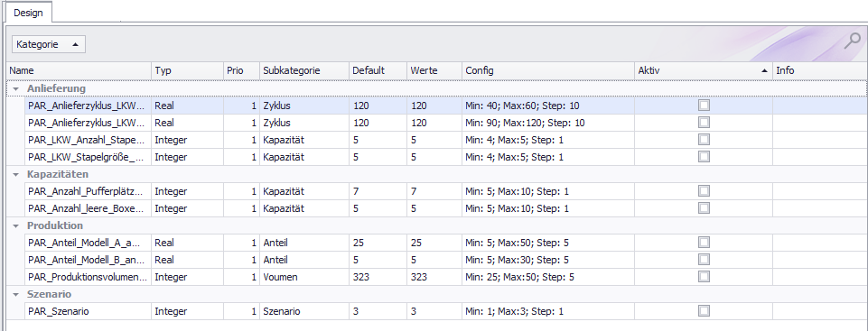
Task: Click config cell Min: 5; Max:50; Step: 5
Action: coord(548,242)
